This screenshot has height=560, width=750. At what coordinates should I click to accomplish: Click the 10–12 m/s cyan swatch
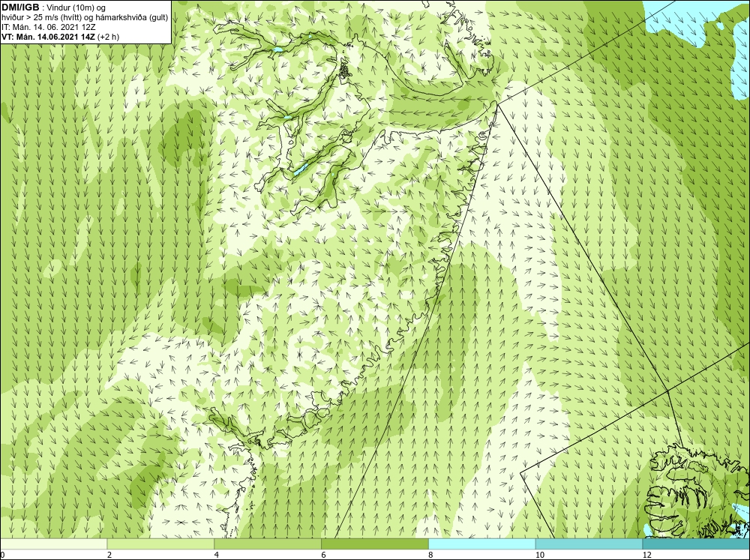click(x=589, y=544)
